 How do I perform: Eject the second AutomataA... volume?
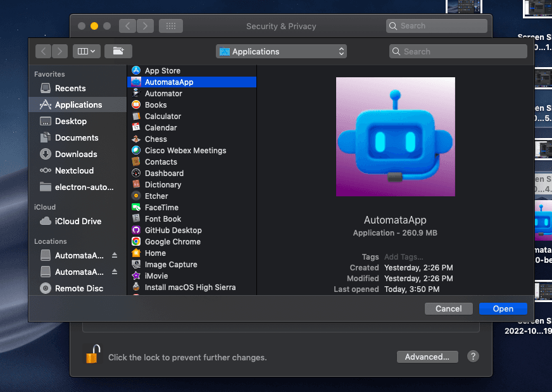pos(115,272)
